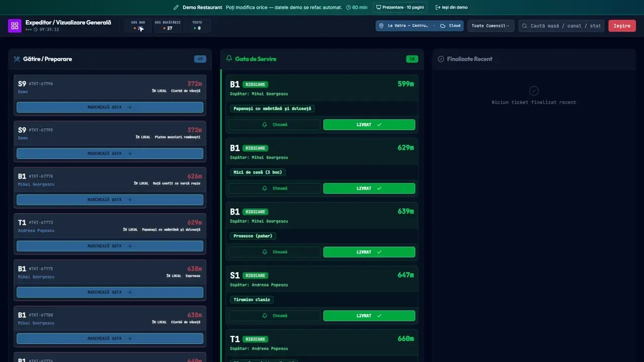Click the magnifier icon in the search box
Image resolution: width=644 pixels, height=362 pixels.
tap(525, 26)
